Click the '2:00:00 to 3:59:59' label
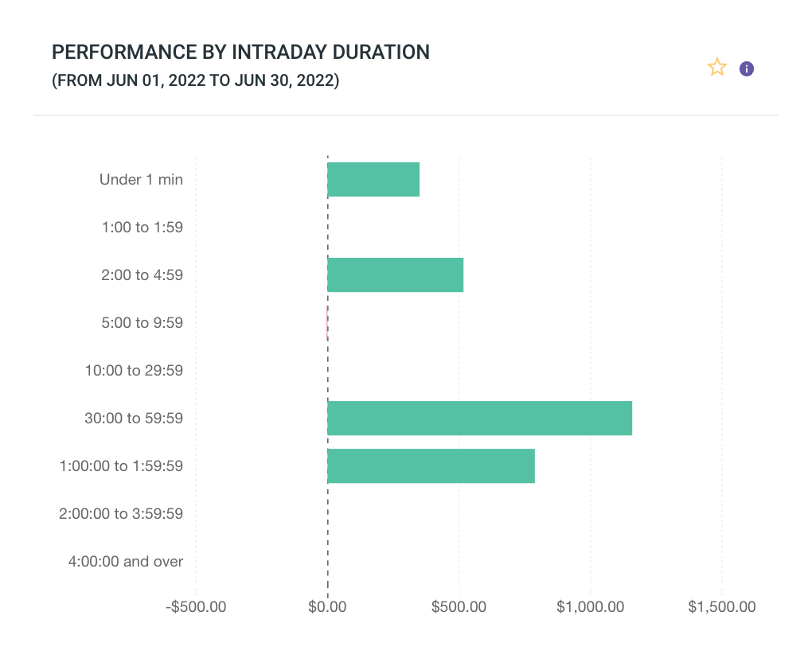812x662 pixels. click(121, 514)
